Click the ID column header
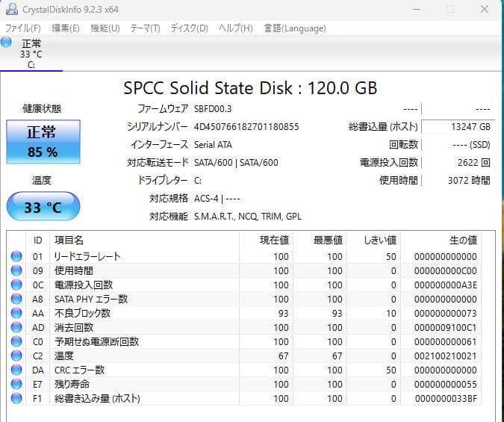 tap(37, 240)
